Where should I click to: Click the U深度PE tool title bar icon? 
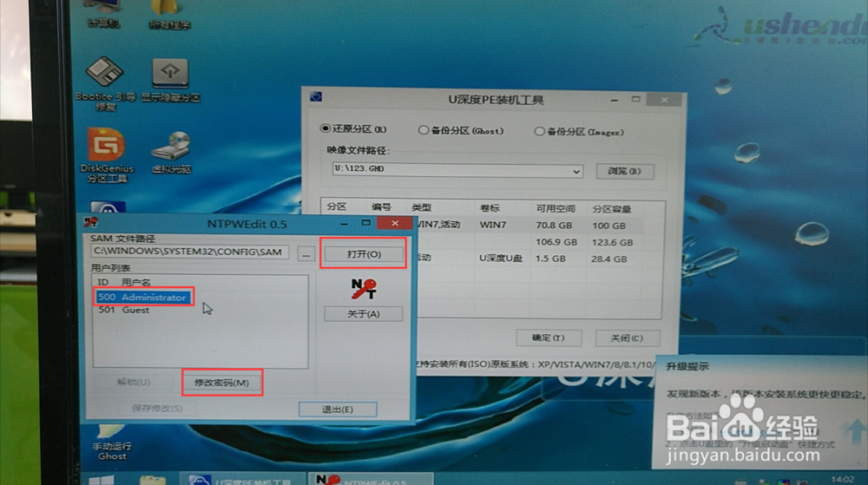[x=316, y=97]
